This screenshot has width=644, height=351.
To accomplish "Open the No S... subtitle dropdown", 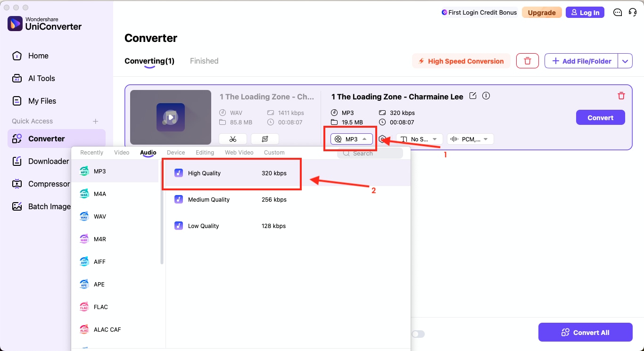I will (420, 139).
